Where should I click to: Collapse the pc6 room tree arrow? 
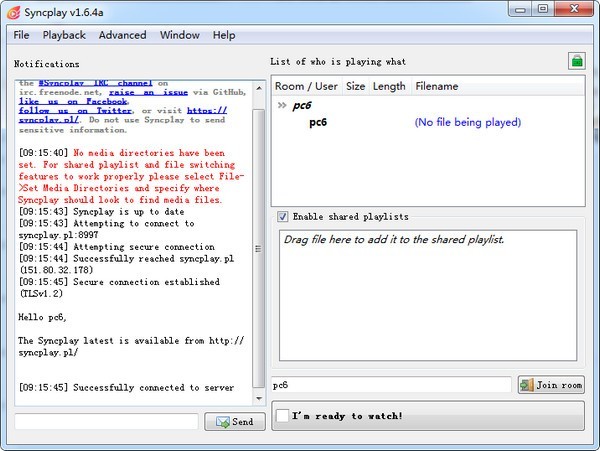coord(282,105)
